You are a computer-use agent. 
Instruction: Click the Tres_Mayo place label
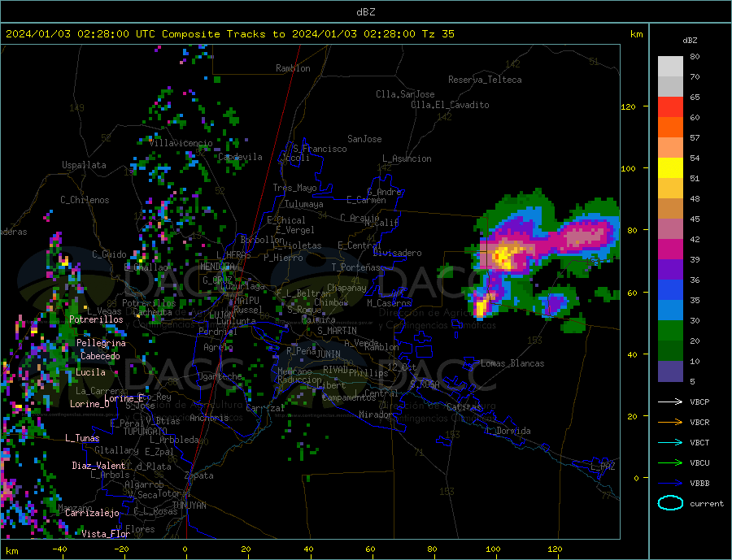pos(294,188)
